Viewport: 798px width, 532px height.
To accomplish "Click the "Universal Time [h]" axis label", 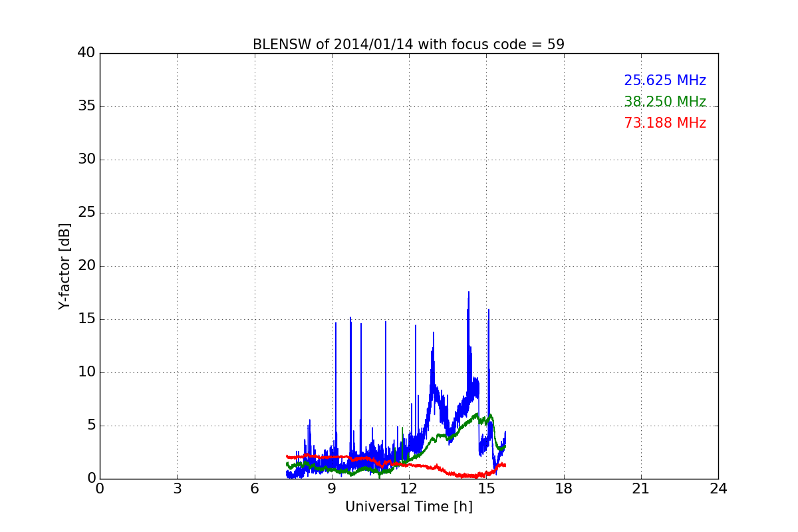I will 409,507.
